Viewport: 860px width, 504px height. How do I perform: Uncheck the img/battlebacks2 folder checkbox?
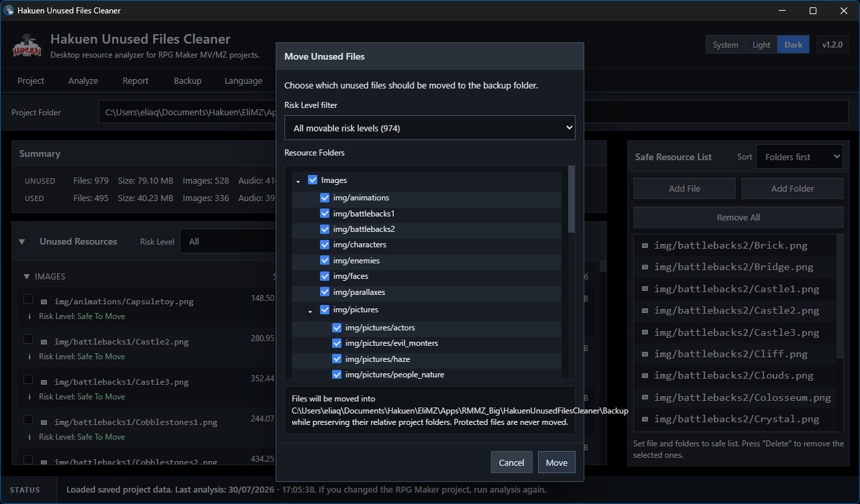[x=325, y=229]
